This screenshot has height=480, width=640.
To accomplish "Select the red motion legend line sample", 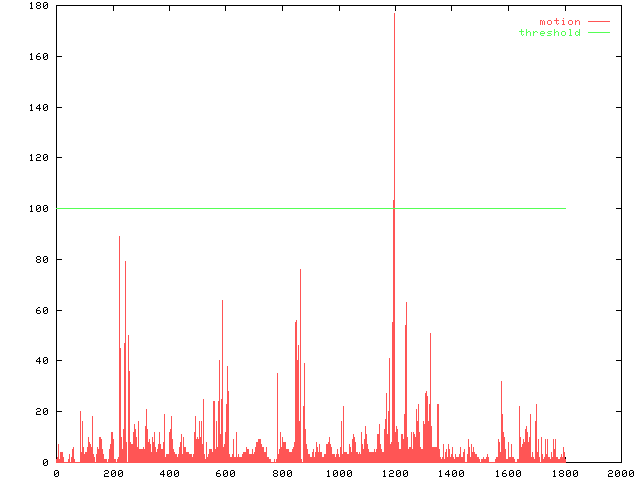I will click(598, 22).
